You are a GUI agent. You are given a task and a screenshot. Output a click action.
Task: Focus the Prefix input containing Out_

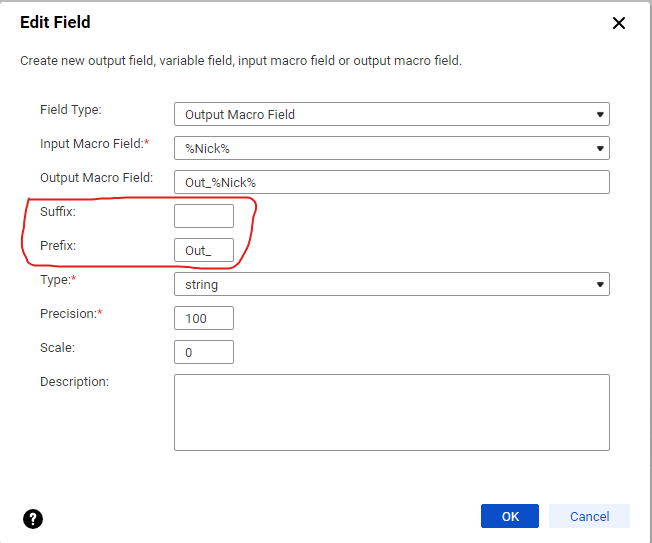click(x=204, y=250)
